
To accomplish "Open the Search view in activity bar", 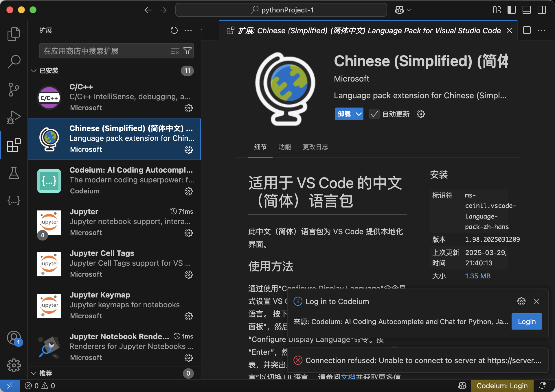I will (14, 62).
